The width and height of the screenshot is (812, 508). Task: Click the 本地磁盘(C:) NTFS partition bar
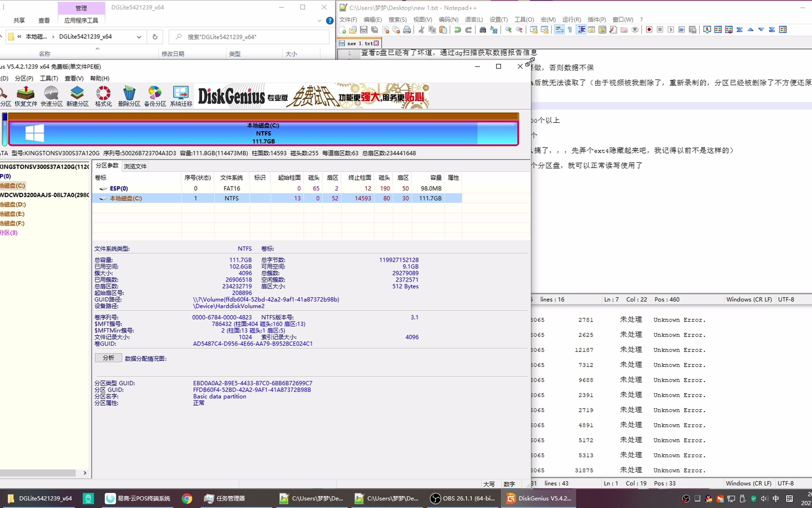(x=263, y=133)
